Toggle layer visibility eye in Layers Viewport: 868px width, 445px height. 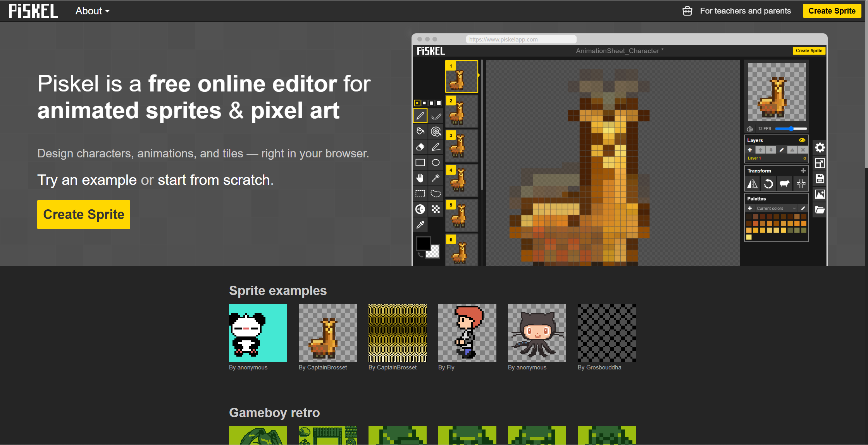802,140
